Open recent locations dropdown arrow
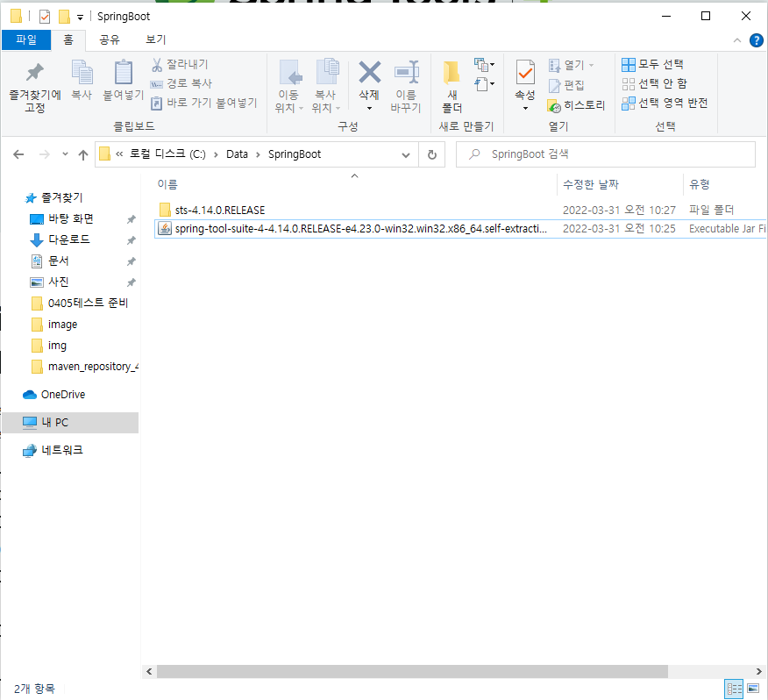The height and width of the screenshot is (700, 768). click(65, 154)
